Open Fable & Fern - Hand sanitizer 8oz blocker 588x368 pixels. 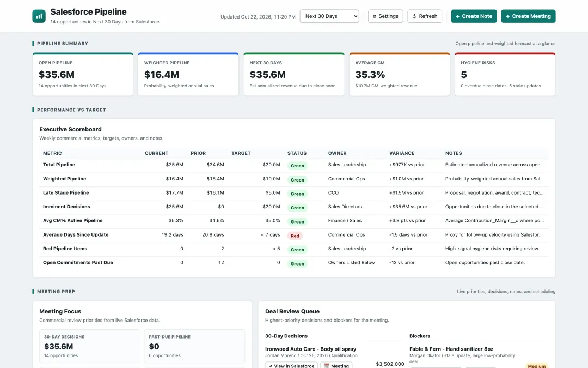click(x=451, y=349)
